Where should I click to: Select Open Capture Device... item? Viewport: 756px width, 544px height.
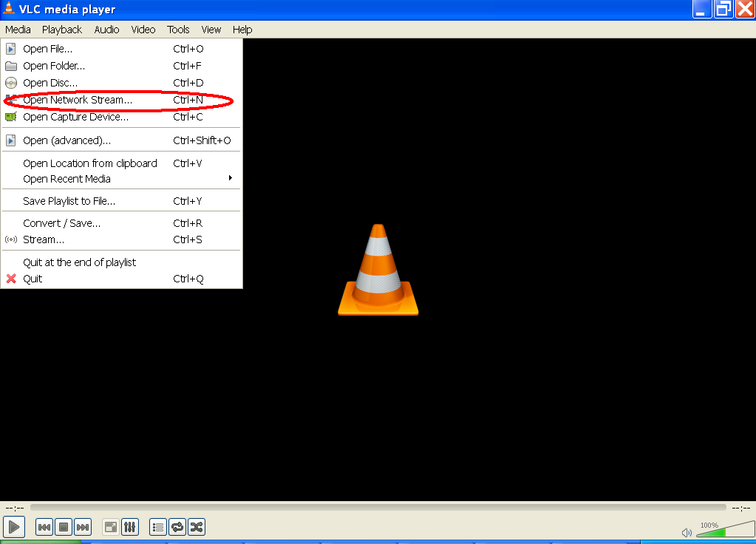[x=121, y=117]
